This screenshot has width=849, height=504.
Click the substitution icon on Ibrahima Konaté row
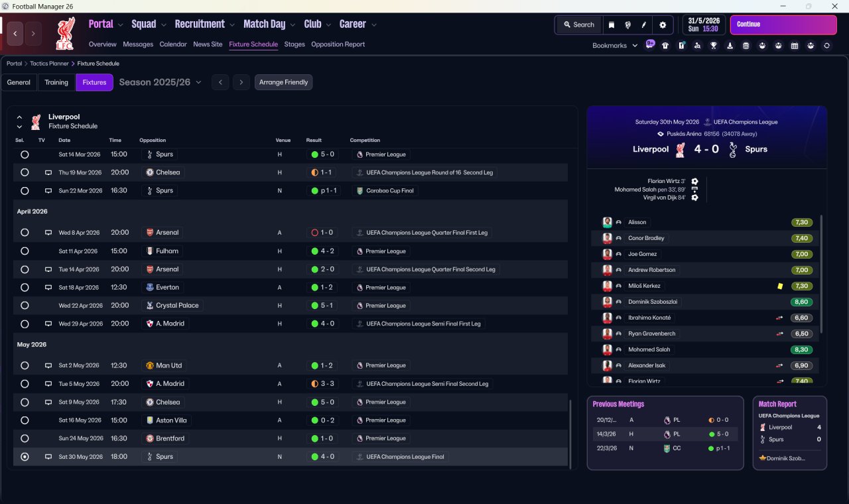(x=780, y=318)
